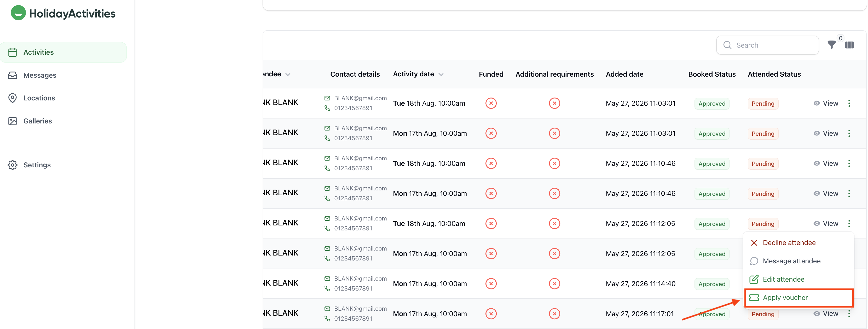Image resolution: width=868 pixels, height=329 pixels.
Task: Click the date May 27, 2026 11:14:40
Action: click(640, 283)
